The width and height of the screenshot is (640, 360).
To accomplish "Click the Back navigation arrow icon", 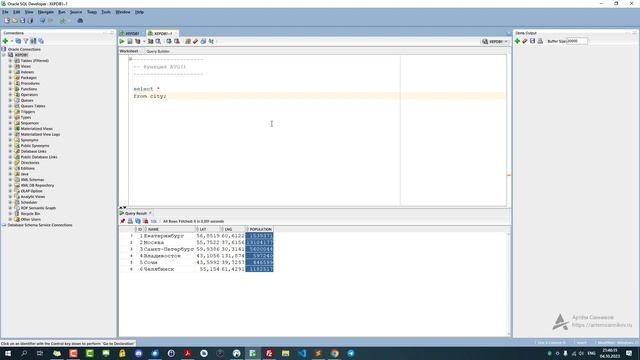I will point(42,20).
